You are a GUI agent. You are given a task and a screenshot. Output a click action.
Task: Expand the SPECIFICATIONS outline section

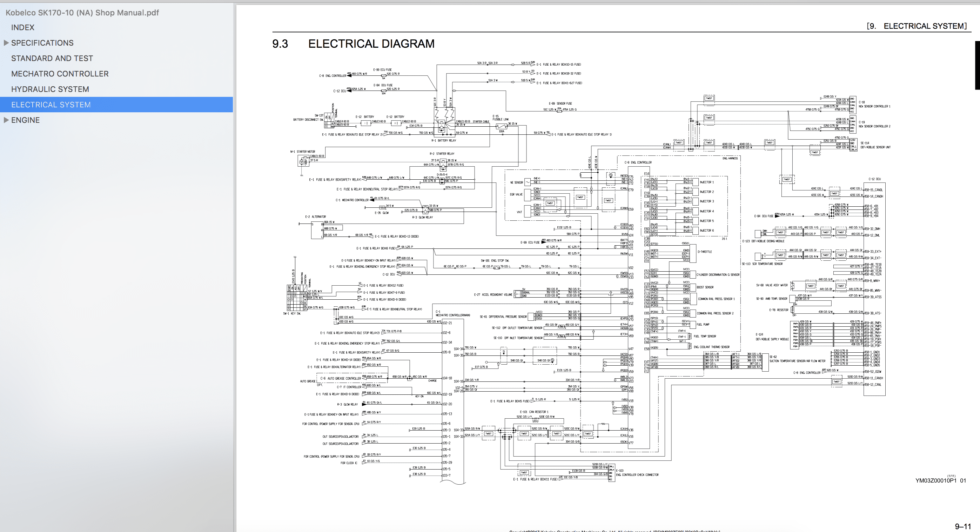(x=6, y=43)
